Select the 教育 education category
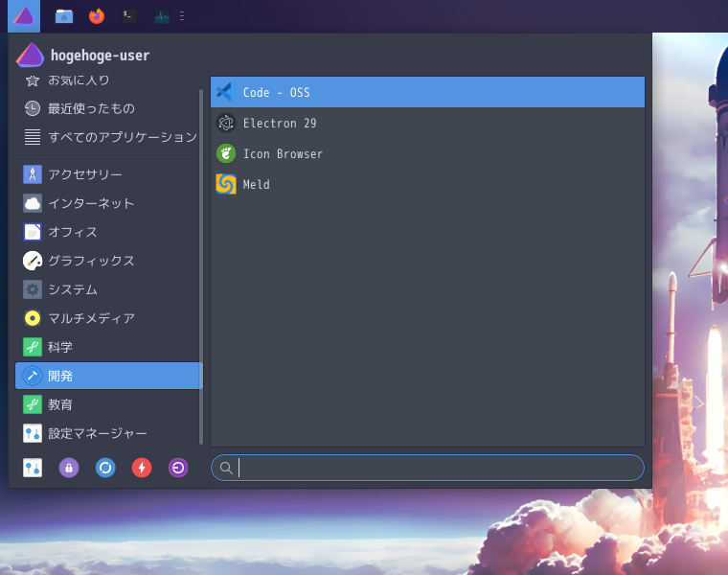728x575 pixels. click(107, 404)
